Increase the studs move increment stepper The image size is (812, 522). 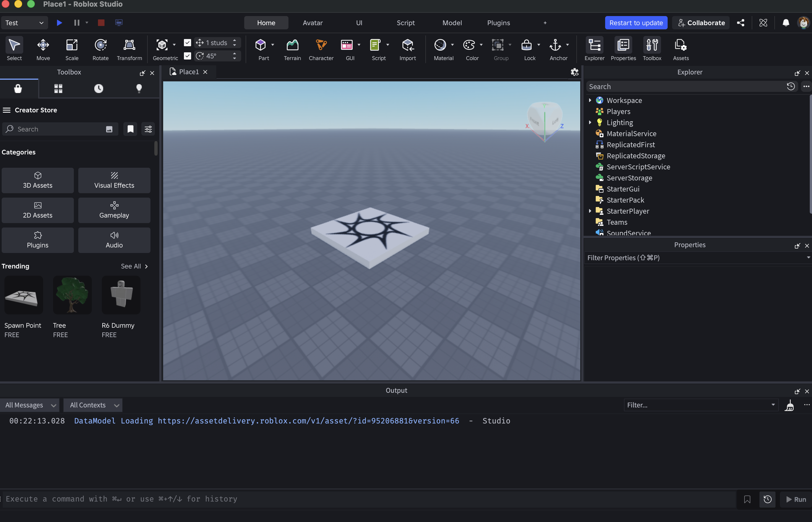(x=234, y=40)
